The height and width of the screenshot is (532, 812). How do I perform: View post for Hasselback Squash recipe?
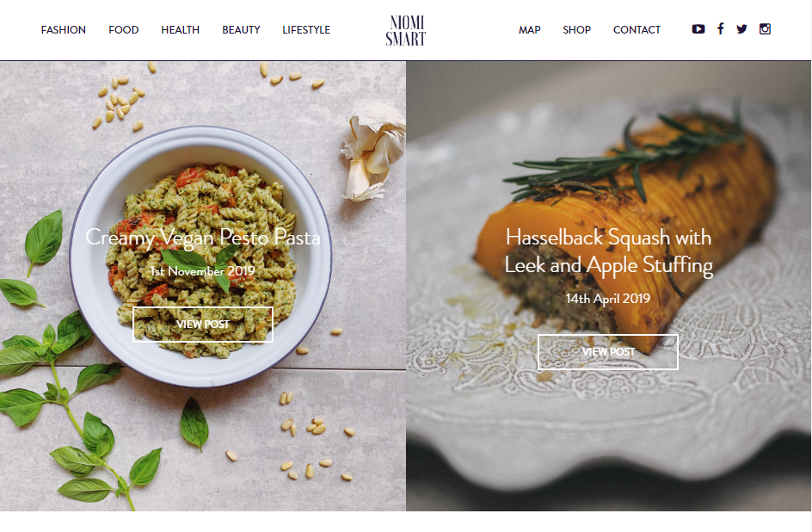608,352
